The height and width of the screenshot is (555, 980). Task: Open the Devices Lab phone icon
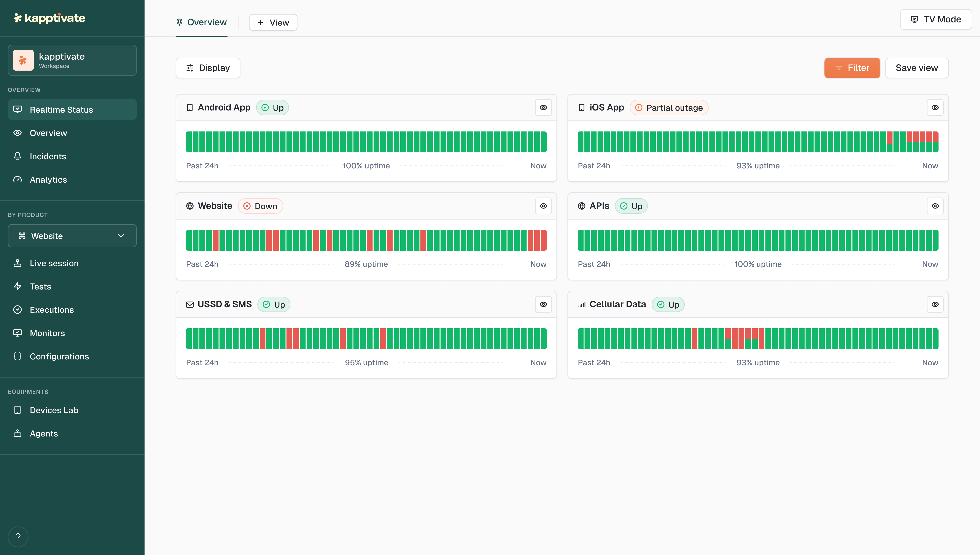(17, 410)
